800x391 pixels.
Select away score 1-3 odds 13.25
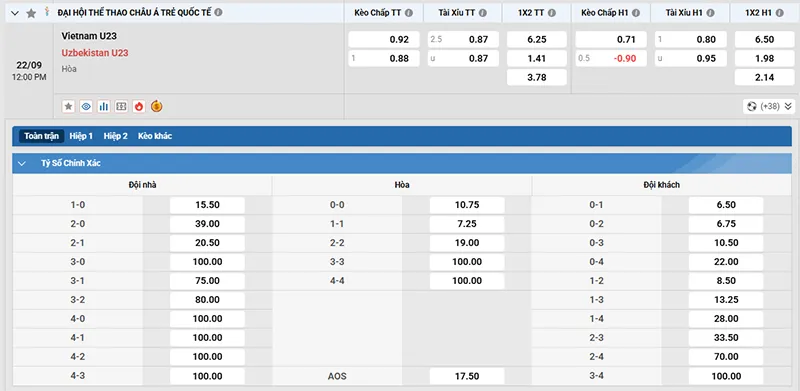(x=726, y=300)
